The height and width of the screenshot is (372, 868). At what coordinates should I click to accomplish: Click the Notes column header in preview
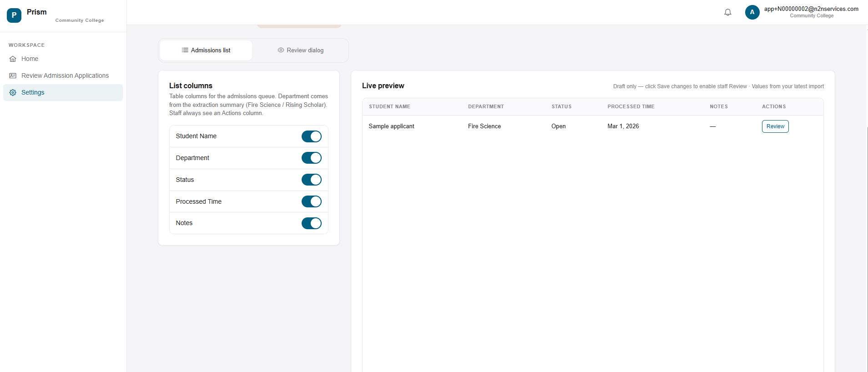(x=719, y=106)
